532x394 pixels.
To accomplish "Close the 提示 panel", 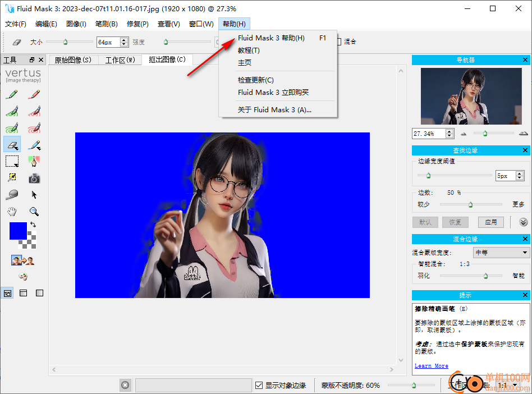I will 525,295.
